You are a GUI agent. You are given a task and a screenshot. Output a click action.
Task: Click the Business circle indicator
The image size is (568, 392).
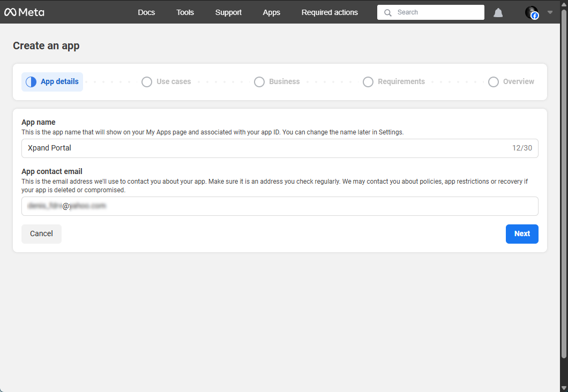coord(259,82)
